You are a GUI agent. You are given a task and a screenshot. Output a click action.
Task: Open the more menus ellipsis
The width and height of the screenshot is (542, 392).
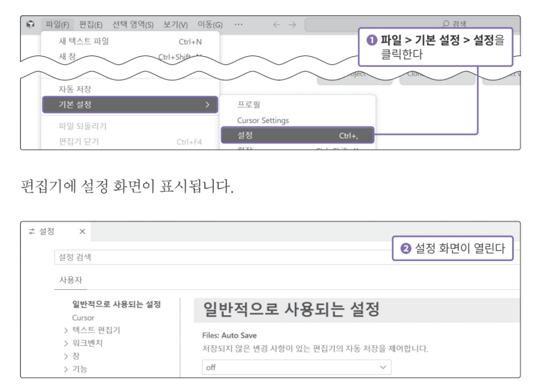[x=238, y=24]
